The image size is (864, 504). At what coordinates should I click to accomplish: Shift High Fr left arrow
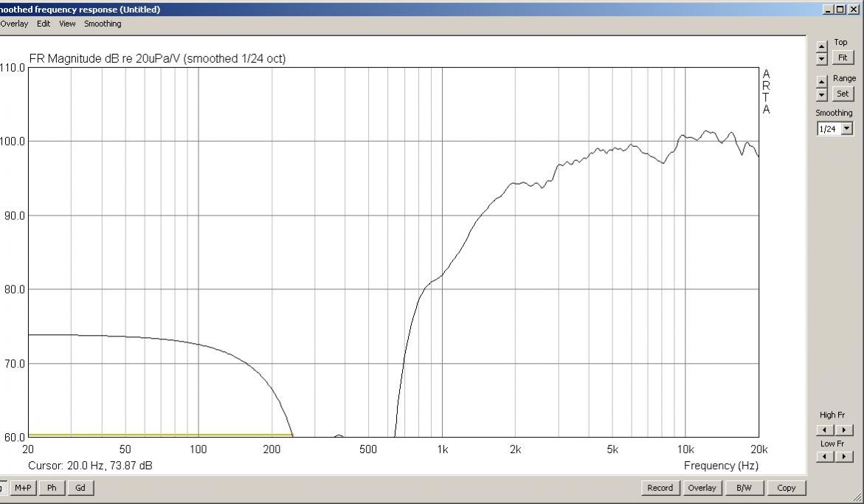tap(825, 429)
